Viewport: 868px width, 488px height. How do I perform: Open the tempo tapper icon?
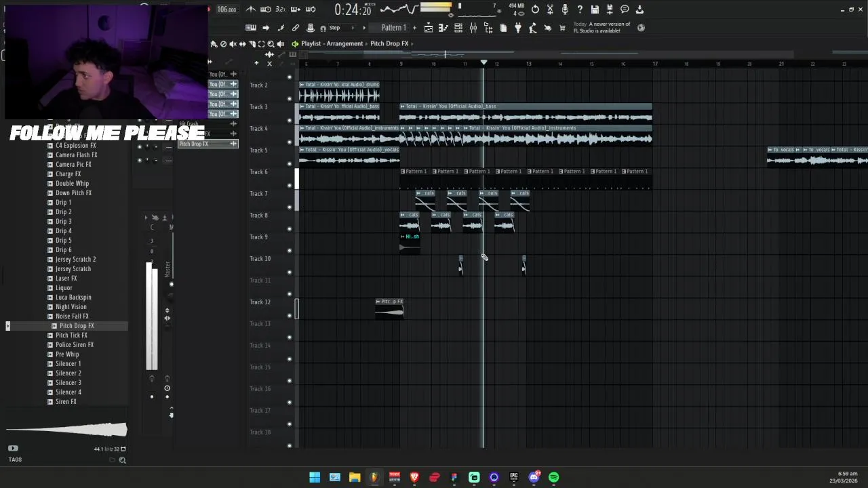(x=532, y=28)
